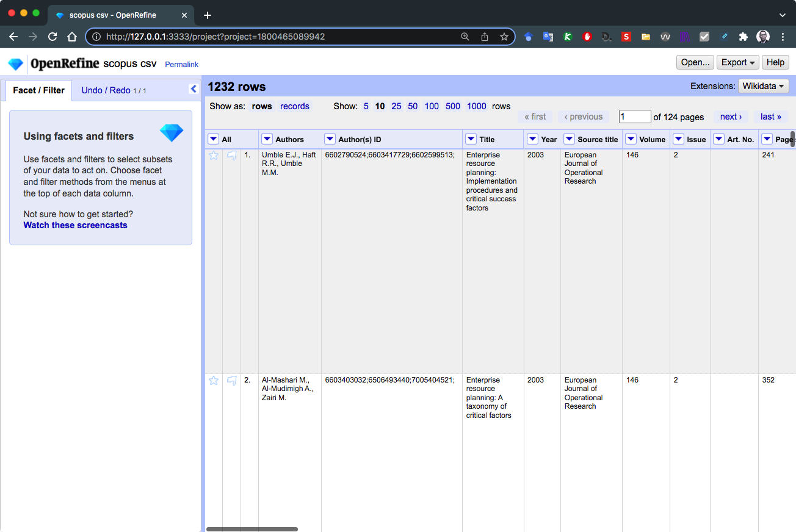796x532 pixels.
Task: Click the checkmark extension icon
Action: [x=704, y=37]
